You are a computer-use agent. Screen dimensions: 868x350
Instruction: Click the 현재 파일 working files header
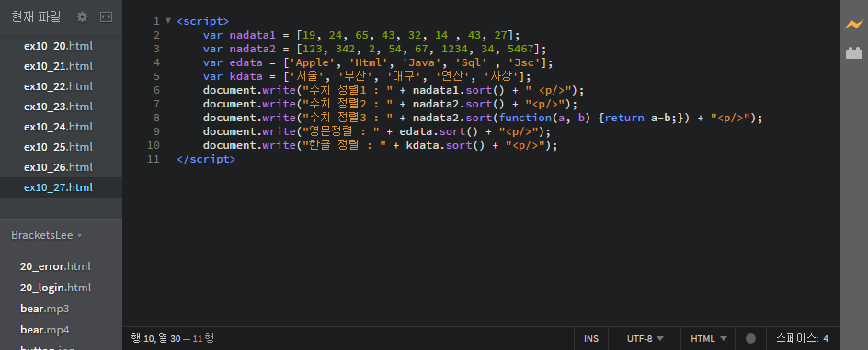[x=37, y=17]
